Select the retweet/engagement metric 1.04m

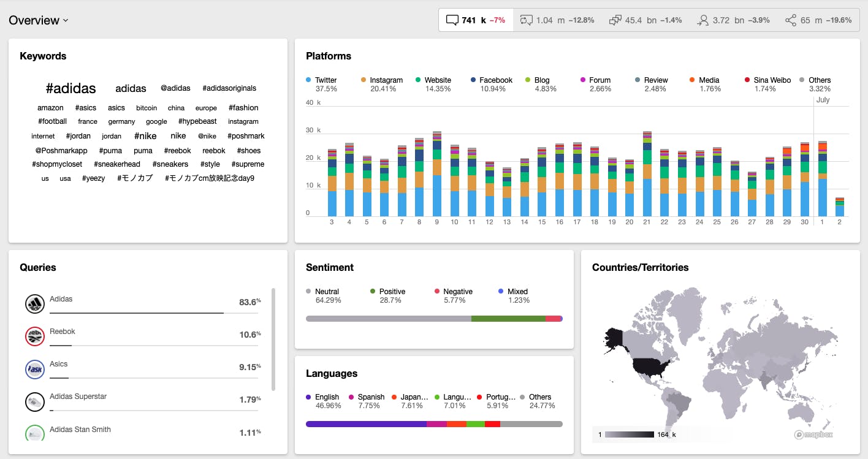[557, 20]
